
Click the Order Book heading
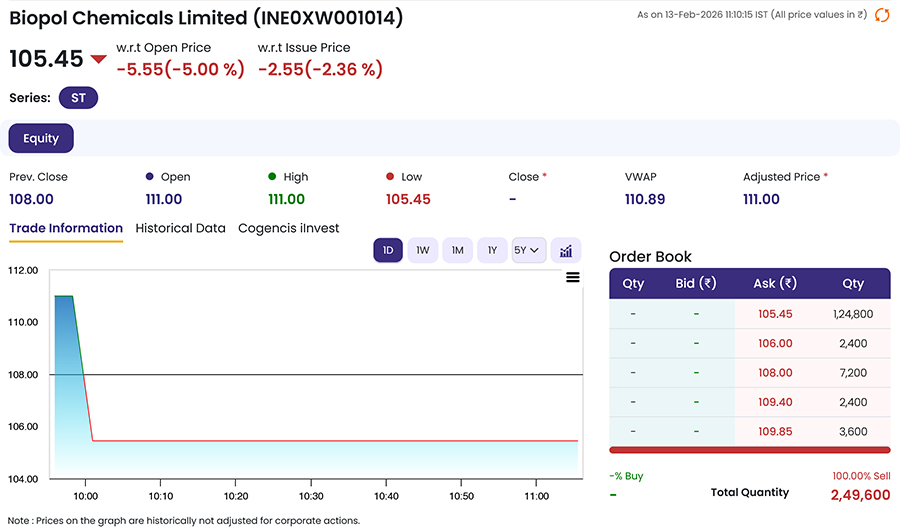(x=650, y=257)
